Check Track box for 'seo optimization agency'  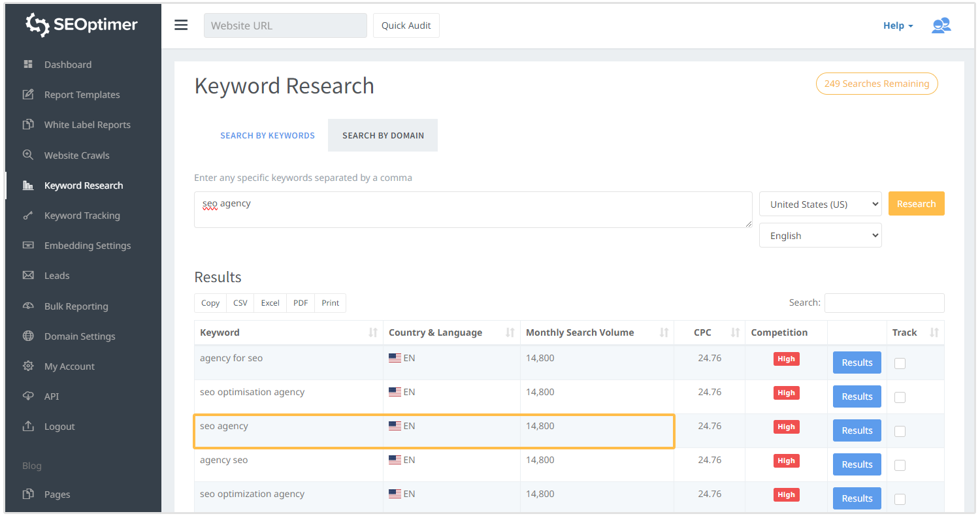(900, 499)
